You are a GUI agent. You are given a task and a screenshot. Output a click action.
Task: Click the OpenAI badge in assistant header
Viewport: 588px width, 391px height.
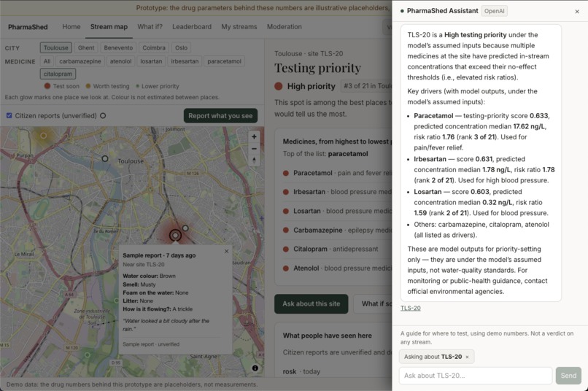494,11
